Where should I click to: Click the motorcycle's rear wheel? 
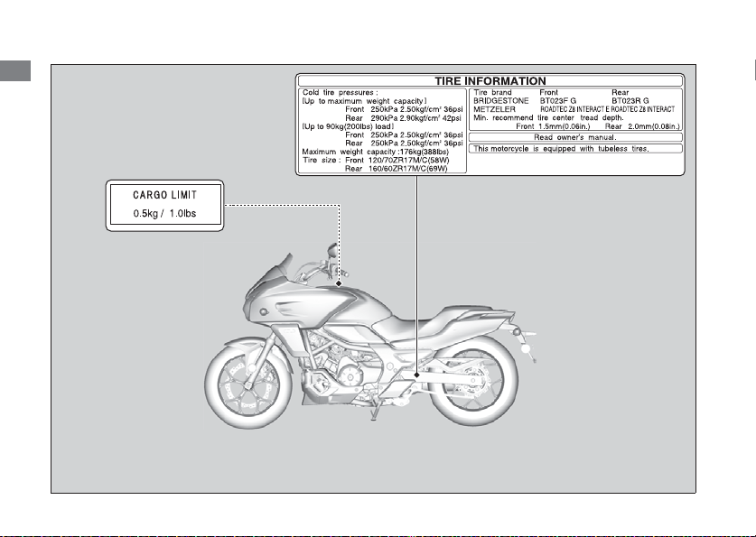[x=473, y=383]
